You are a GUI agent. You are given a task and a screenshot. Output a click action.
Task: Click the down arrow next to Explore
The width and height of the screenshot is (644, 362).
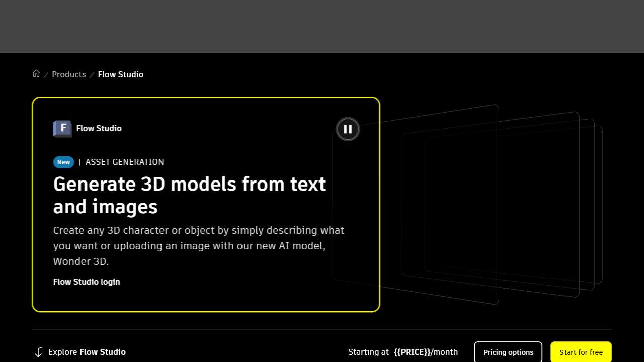[x=38, y=352]
